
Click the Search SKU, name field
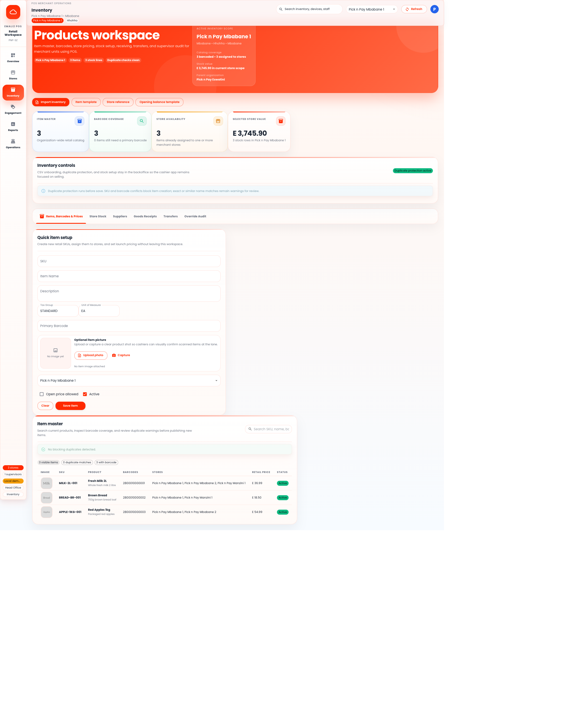pyautogui.click(x=268, y=429)
